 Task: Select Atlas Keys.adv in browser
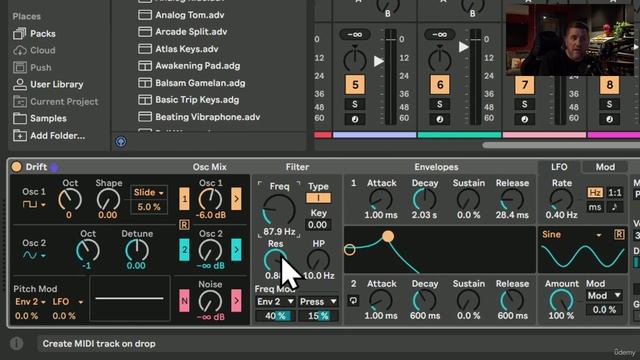pos(178,49)
